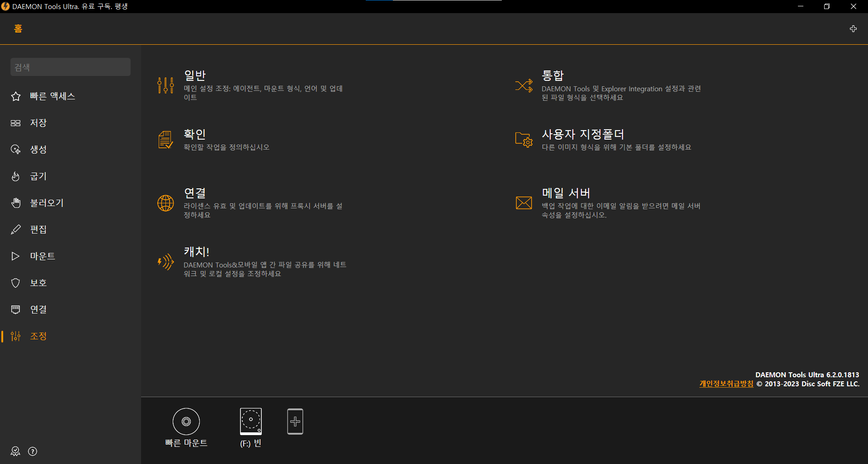868x464 pixels.
Task: Click the 편집 pencil icon
Action: coord(16,230)
